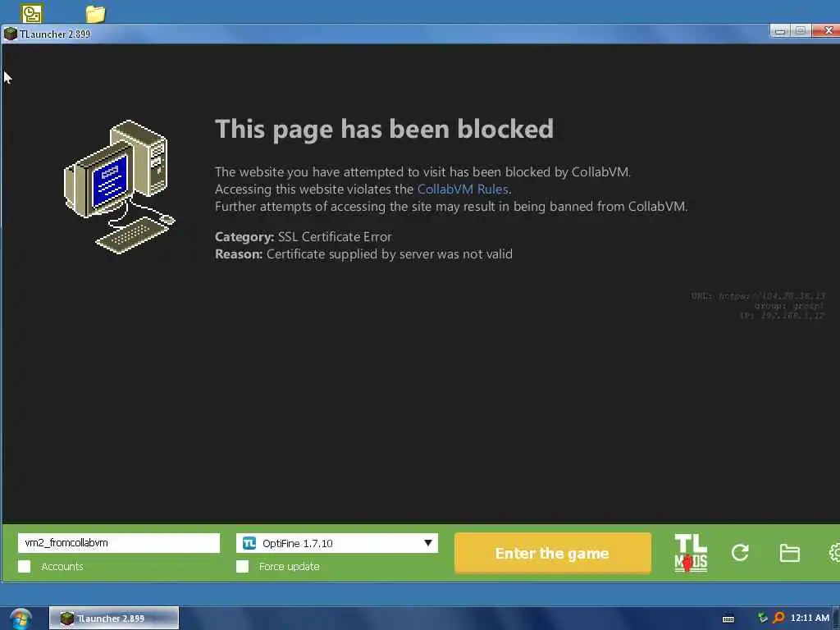Select the TLauncher 2.899 taskbar button
The image size is (840, 630).
click(114, 619)
